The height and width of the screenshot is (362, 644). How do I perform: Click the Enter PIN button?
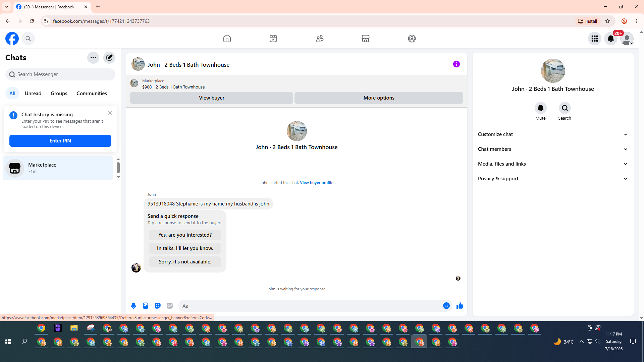[60, 141]
